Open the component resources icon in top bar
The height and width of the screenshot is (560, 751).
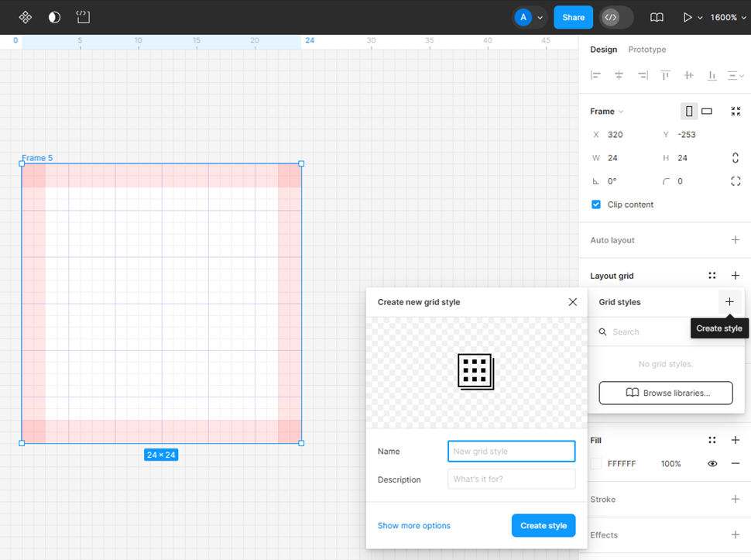tap(26, 17)
